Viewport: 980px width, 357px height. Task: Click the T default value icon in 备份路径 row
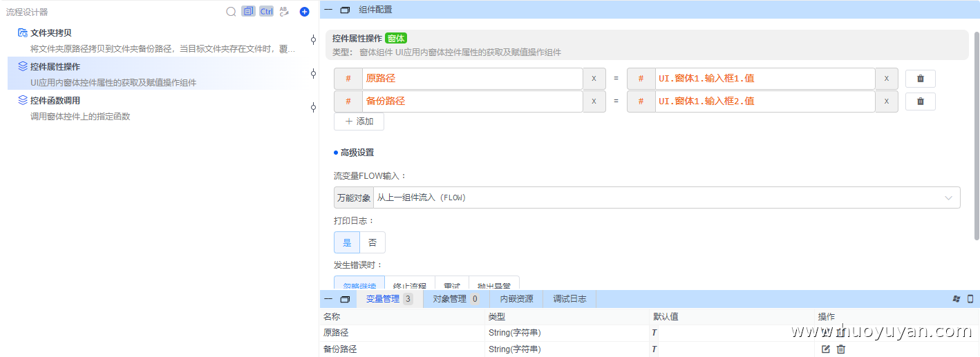[x=654, y=349]
